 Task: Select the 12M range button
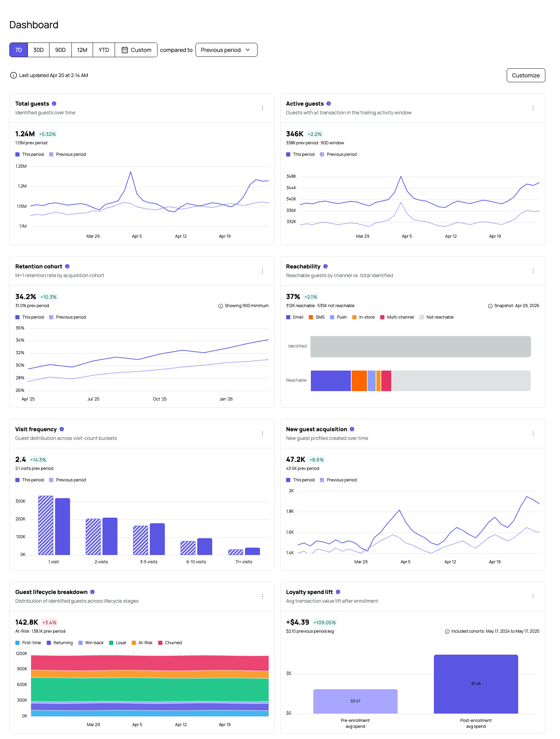click(82, 50)
